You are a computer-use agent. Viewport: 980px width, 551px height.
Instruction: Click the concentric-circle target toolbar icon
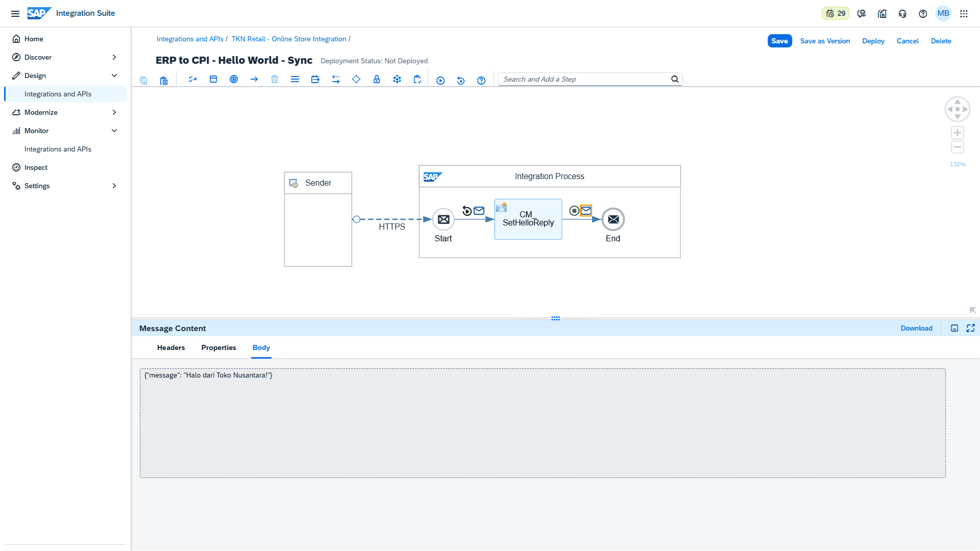point(234,79)
